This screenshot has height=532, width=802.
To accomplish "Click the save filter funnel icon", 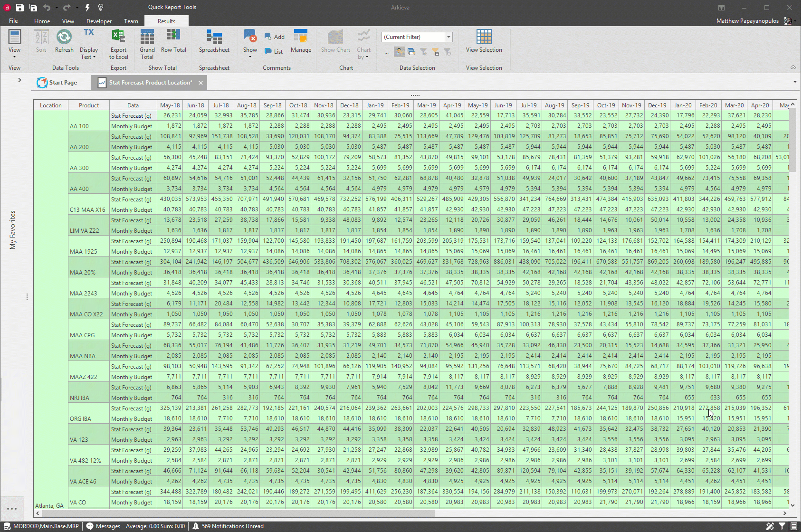I will pos(435,51).
